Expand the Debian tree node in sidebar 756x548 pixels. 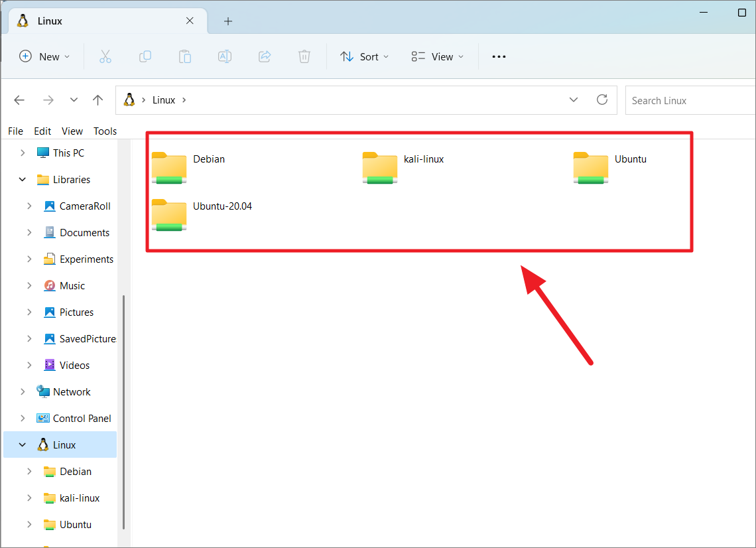tap(29, 471)
